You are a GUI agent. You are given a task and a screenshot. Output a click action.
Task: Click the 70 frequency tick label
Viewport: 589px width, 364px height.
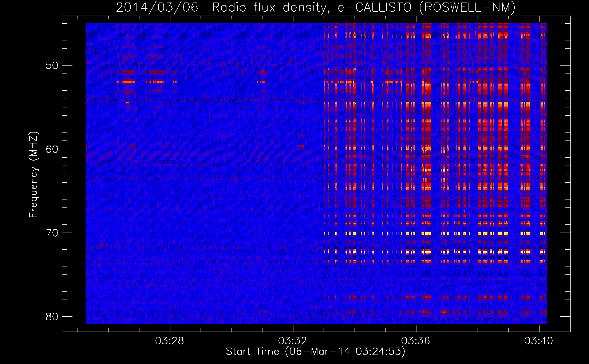[52, 233]
